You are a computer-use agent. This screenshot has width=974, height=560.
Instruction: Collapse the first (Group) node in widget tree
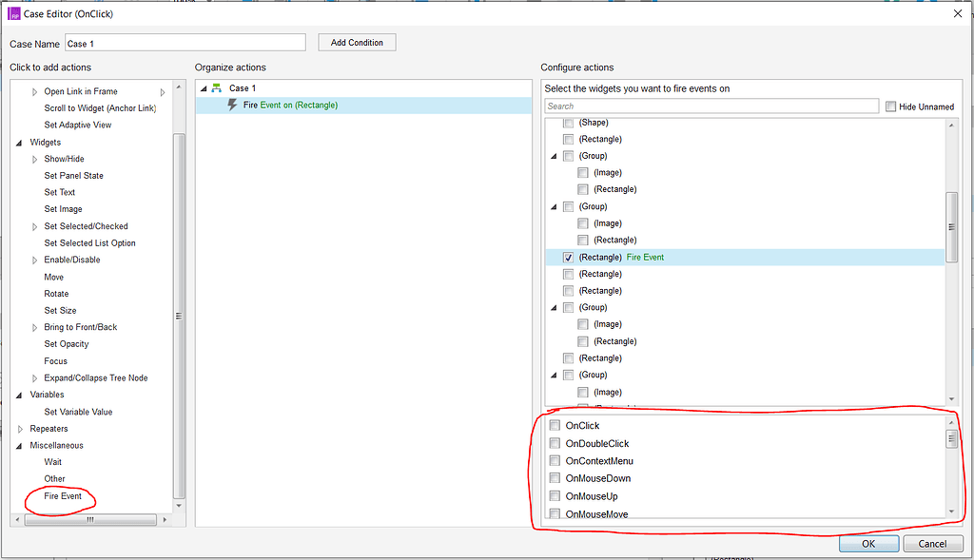[x=552, y=156]
